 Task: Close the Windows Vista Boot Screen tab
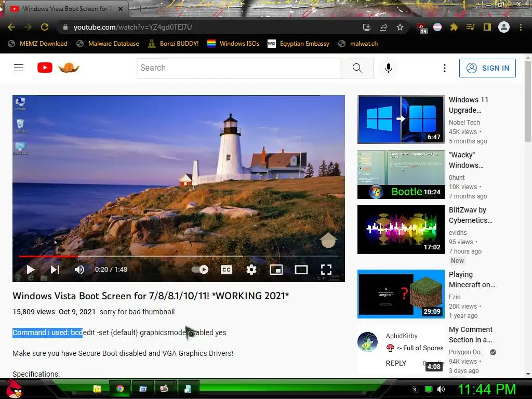pyautogui.click(x=121, y=9)
